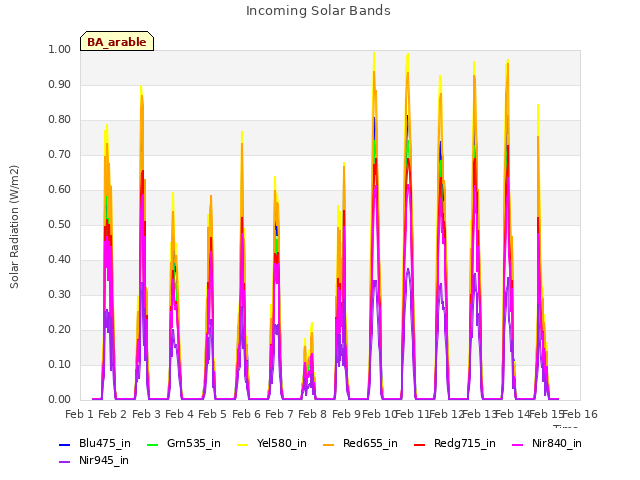Click the BA_arable annotation tag

[x=117, y=41]
